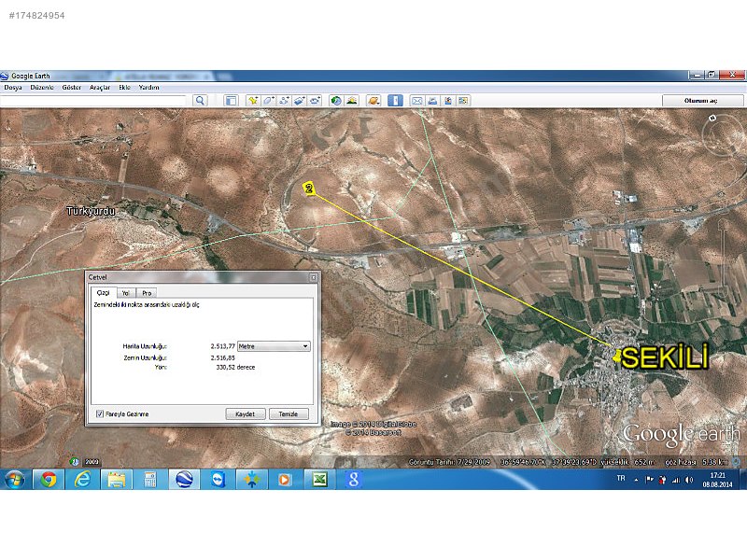The height and width of the screenshot is (560, 747).
Task: Open the Metre unit dropdown
Action: (x=274, y=346)
